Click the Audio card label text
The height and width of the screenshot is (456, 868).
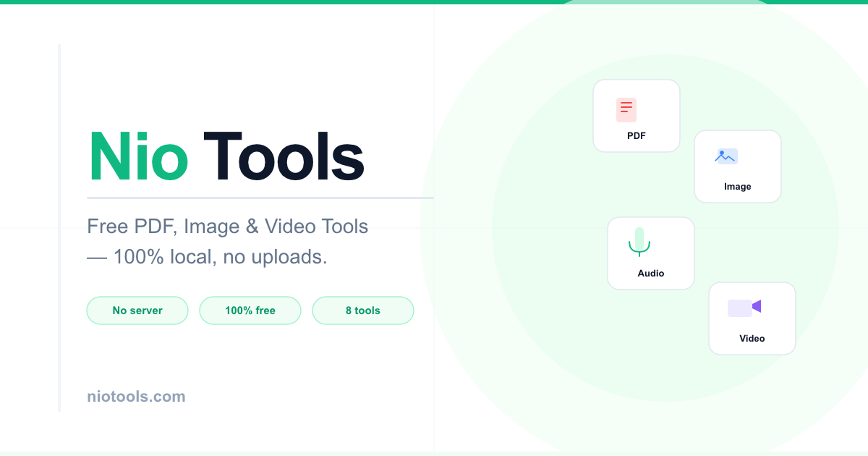point(651,273)
